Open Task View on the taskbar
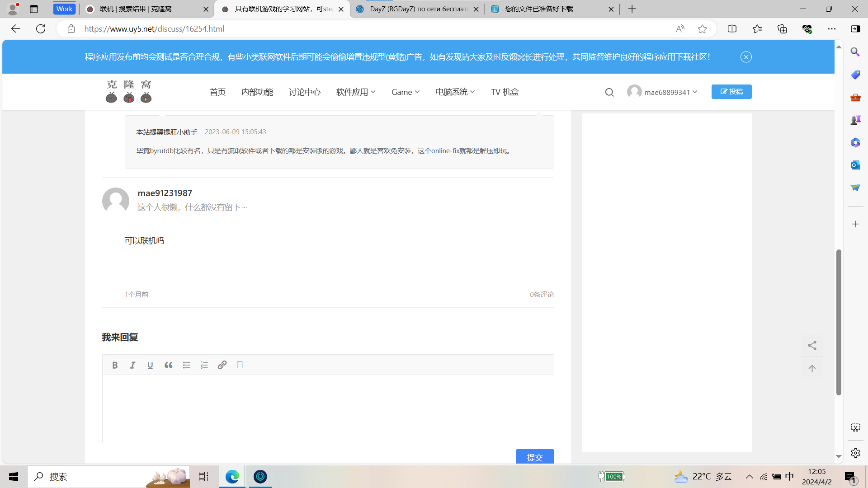This screenshot has width=868, height=488. [x=203, y=477]
